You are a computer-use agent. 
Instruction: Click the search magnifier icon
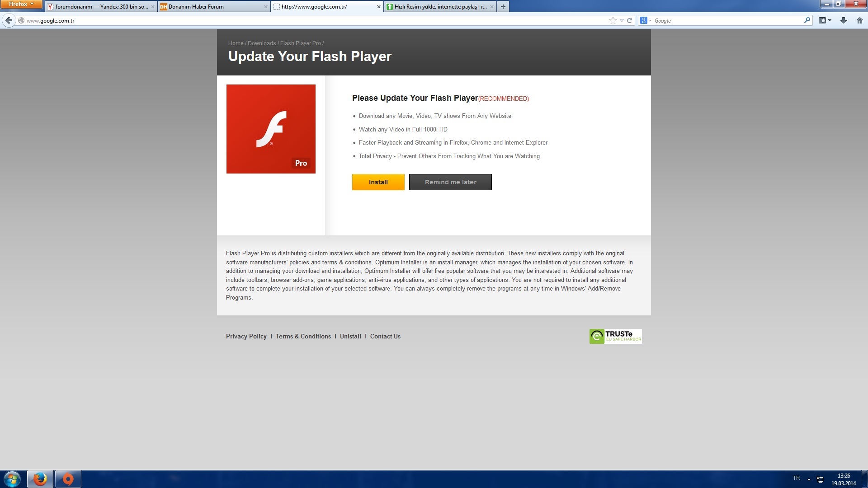click(807, 20)
